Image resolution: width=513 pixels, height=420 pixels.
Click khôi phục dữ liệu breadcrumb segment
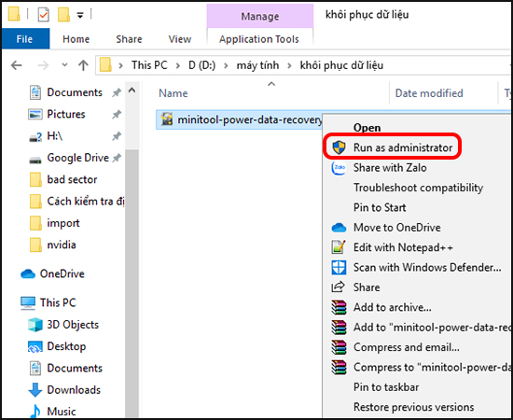(x=341, y=65)
